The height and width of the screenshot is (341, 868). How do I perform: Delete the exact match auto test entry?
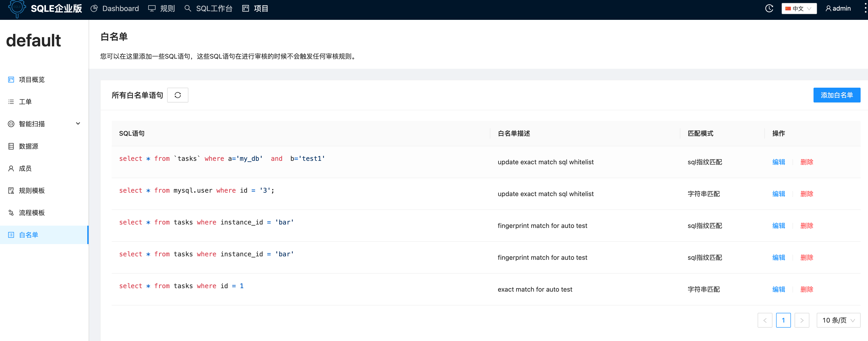807,289
